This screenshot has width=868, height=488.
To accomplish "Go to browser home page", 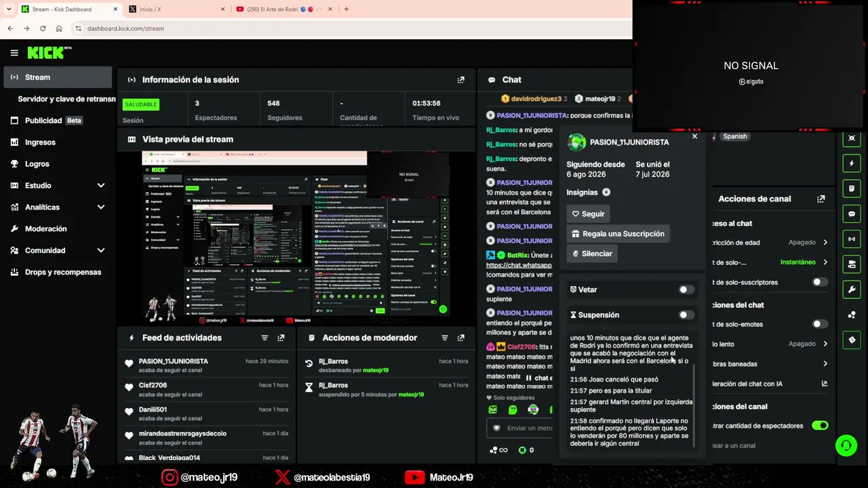I will click(x=59, y=28).
